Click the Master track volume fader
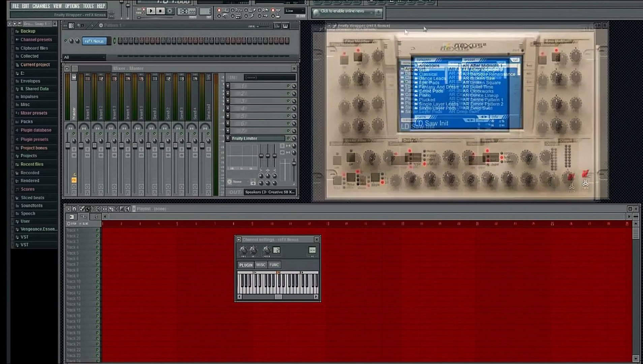 tap(68, 146)
